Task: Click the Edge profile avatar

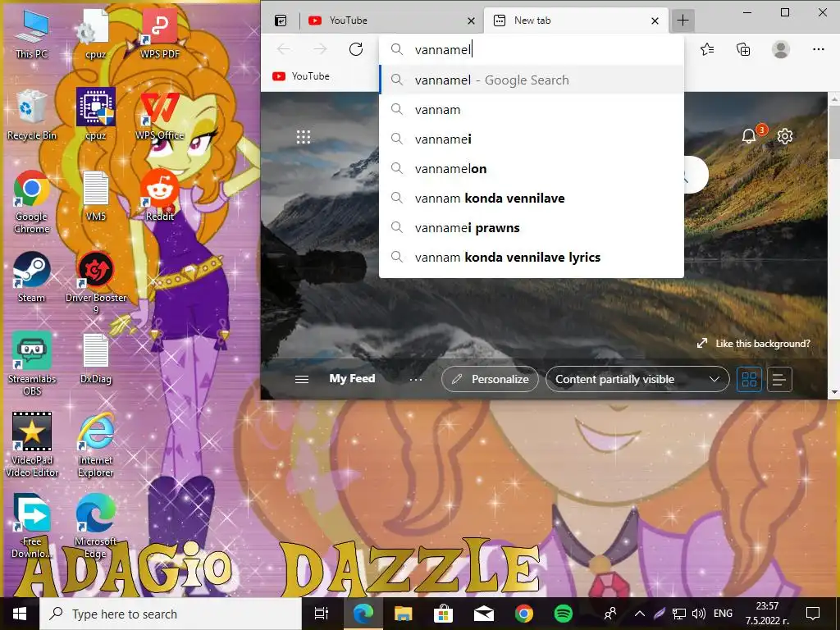Action: click(x=781, y=49)
